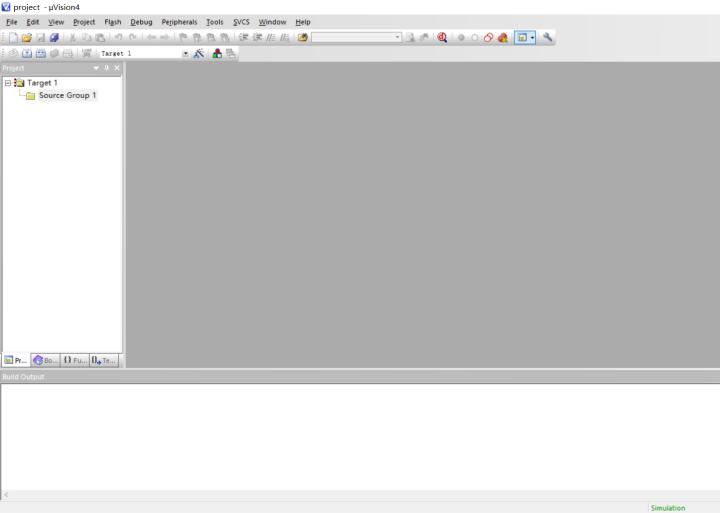Screen dimensions: 720x513
Task: Click inside the Build Output pane
Action: click(360, 436)
